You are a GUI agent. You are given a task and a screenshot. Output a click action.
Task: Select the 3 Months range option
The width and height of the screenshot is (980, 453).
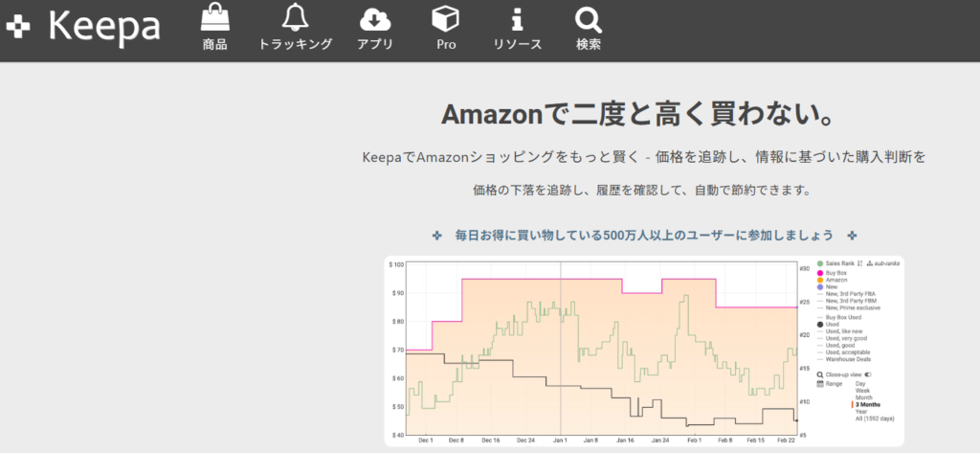tap(867, 405)
